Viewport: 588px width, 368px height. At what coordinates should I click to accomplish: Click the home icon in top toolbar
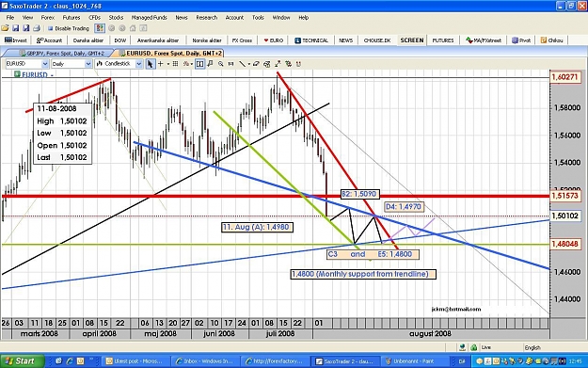tap(133, 28)
